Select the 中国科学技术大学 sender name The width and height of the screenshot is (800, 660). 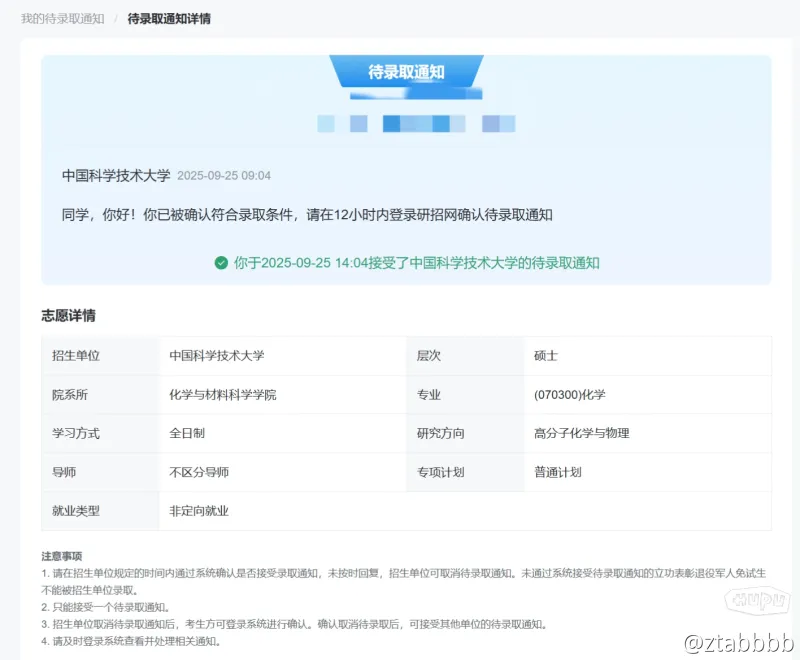pyautogui.click(x=116, y=175)
